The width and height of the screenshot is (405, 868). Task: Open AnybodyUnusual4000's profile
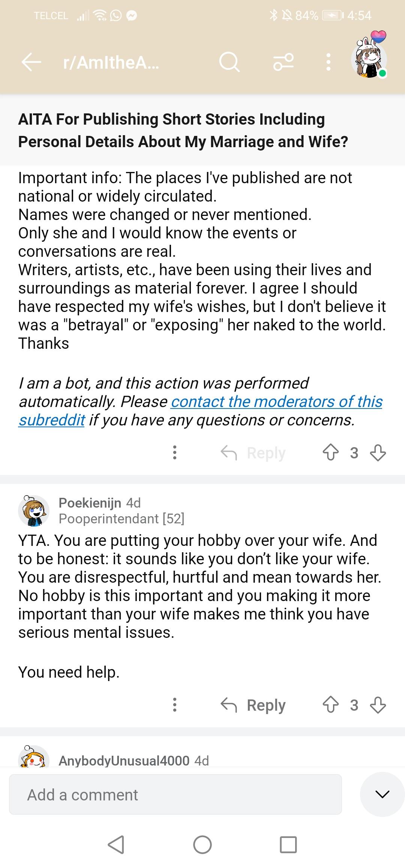[x=124, y=761]
